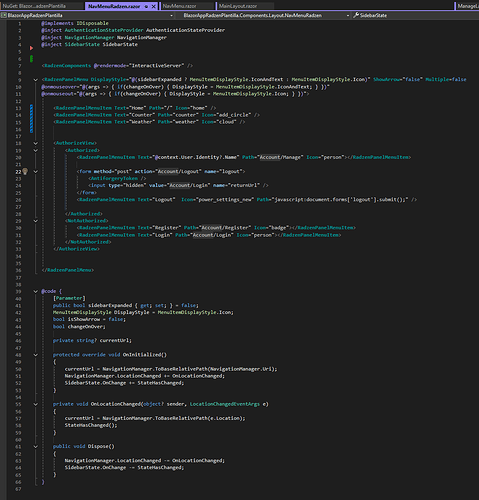Click the lightbulb quick actions icon on line 22

[x=25, y=171]
